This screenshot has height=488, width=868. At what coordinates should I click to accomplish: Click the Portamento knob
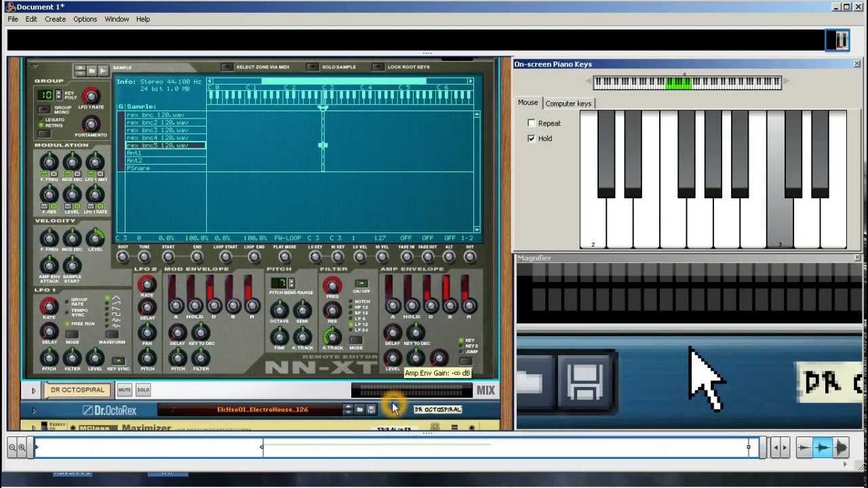[90, 124]
